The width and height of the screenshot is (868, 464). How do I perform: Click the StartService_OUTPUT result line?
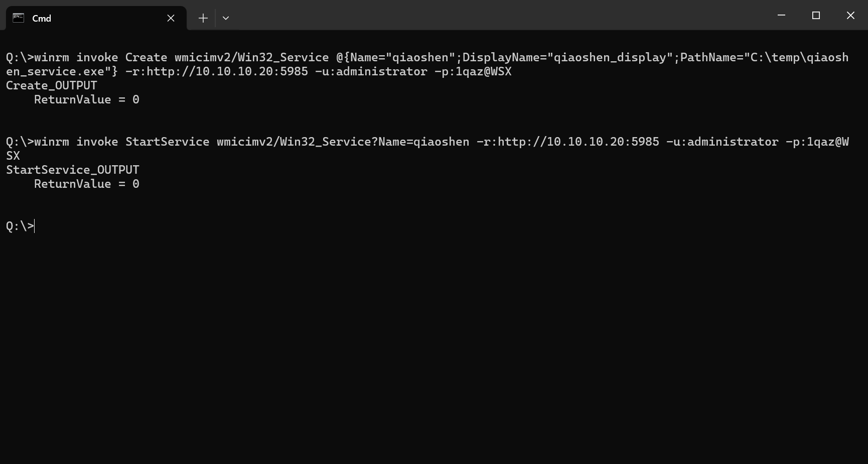(x=73, y=170)
